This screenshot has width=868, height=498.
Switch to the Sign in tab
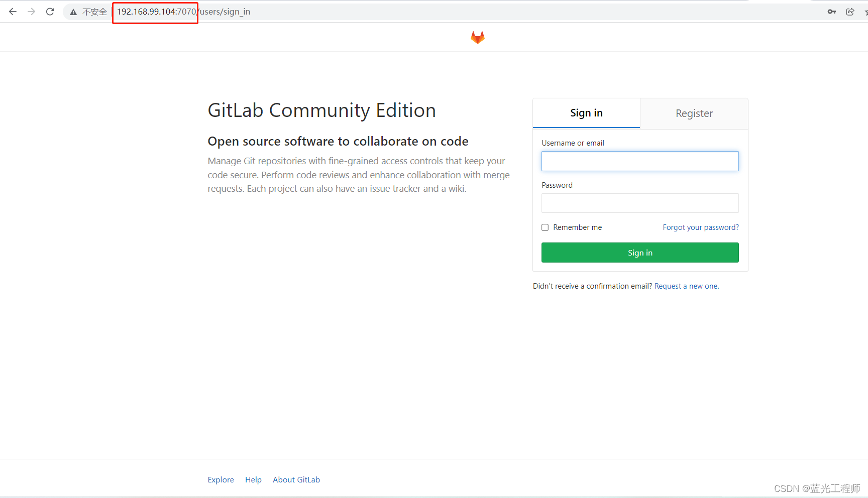586,113
